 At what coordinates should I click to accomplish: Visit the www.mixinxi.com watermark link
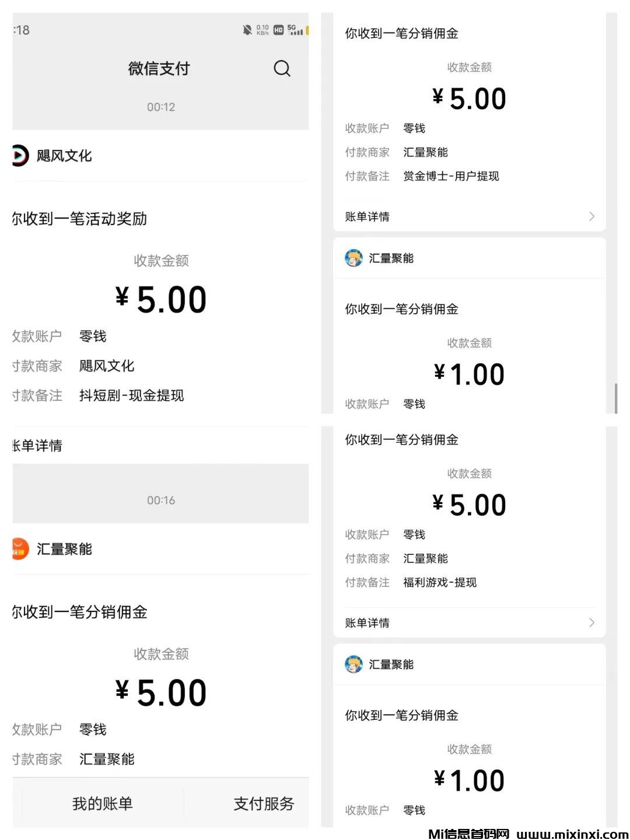coord(572,834)
